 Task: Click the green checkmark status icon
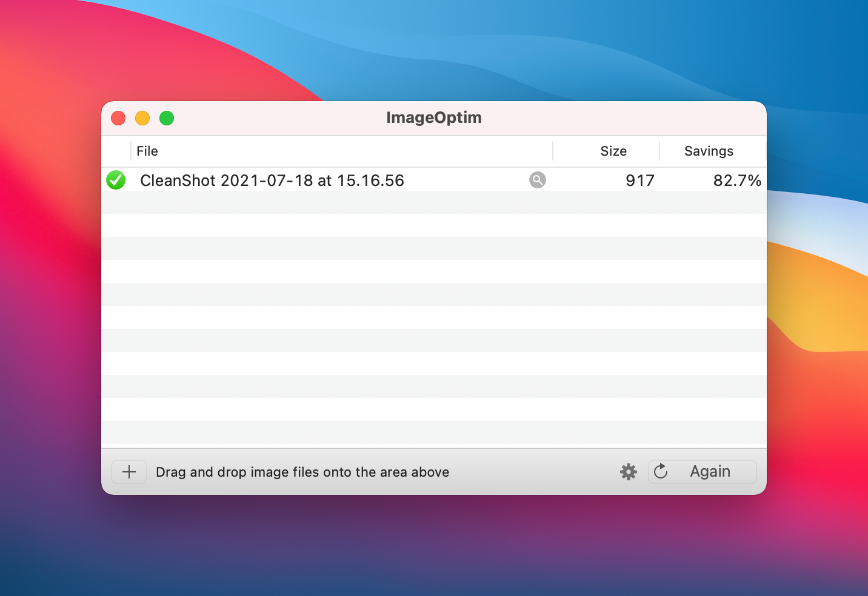(116, 180)
